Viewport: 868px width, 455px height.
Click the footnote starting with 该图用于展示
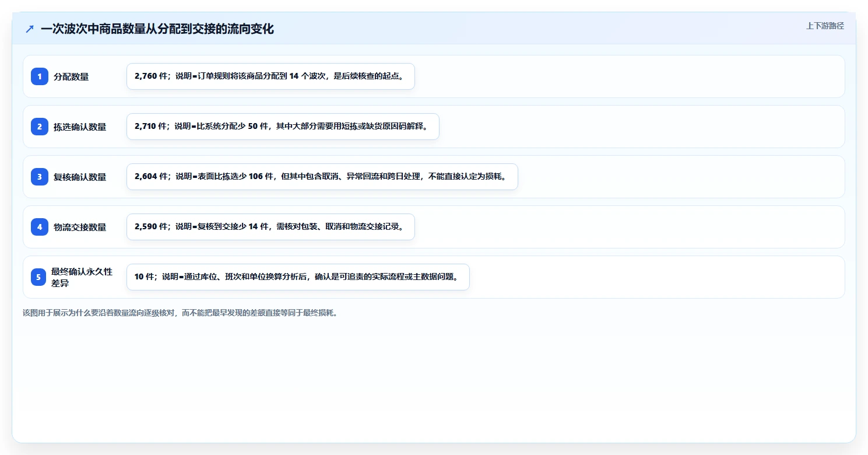[180, 313]
